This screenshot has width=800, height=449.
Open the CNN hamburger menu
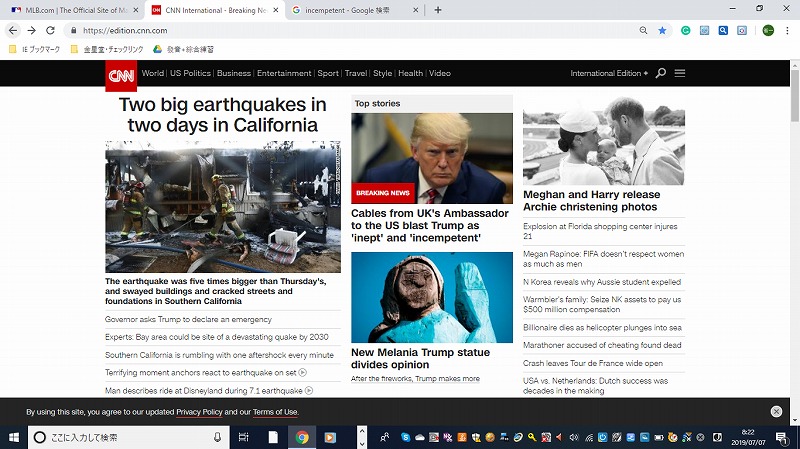coord(680,73)
